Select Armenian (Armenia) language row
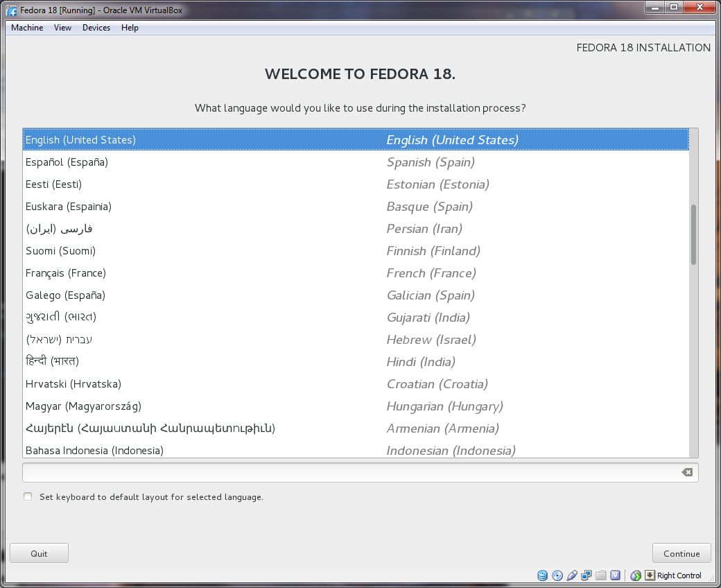Screen dimensions: 721x588 tap(356, 428)
